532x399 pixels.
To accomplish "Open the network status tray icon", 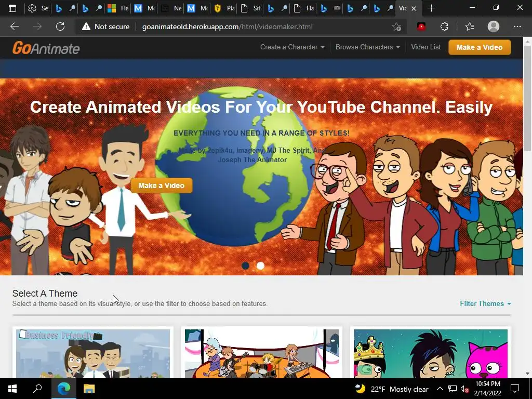I will tap(453, 389).
